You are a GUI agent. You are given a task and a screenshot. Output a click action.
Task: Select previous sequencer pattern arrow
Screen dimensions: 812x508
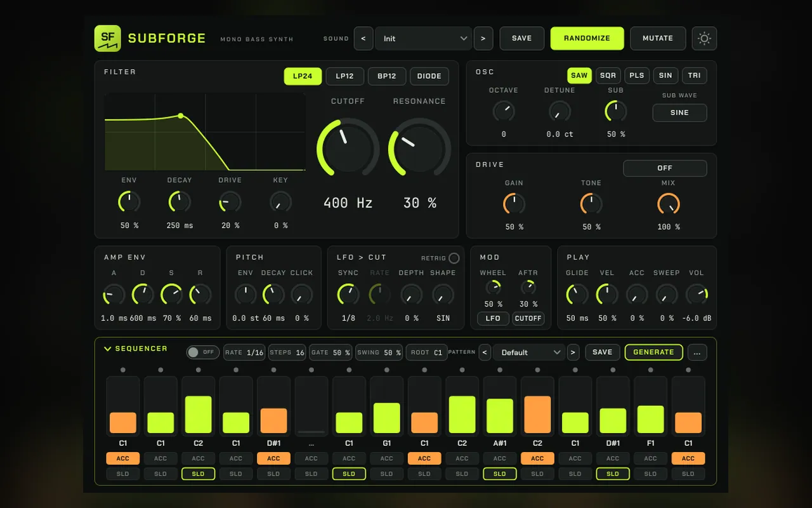click(485, 352)
